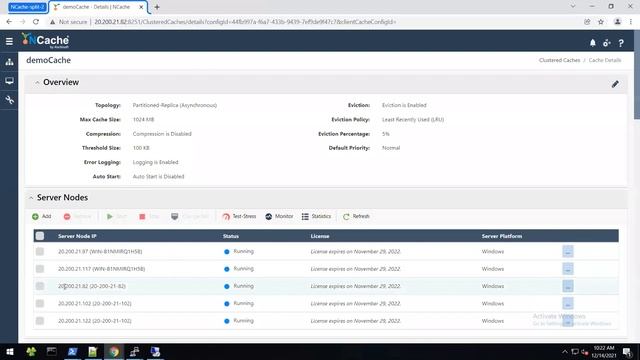The image size is (640, 360).
Task: Click the disabled Remove node button
Action: tap(78, 216)
